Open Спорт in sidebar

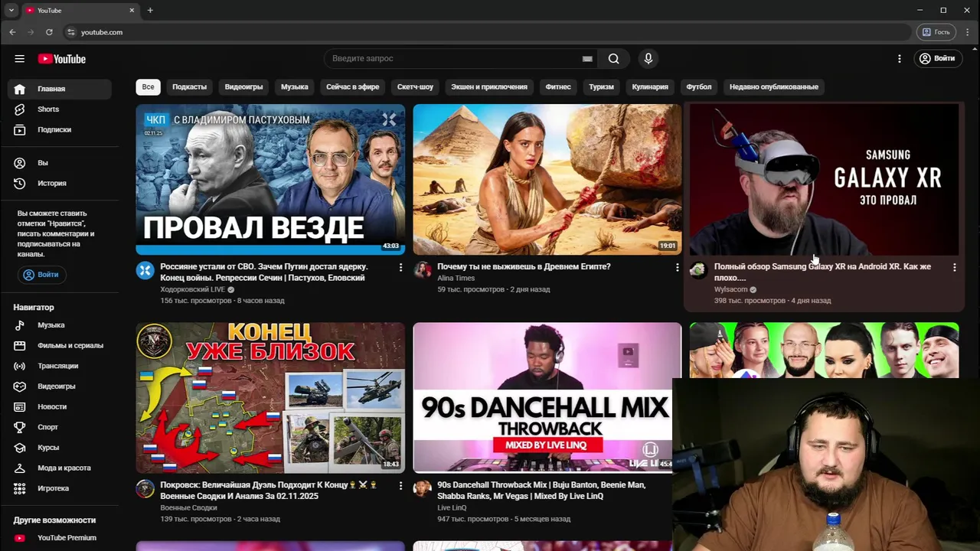pos(60,427)
